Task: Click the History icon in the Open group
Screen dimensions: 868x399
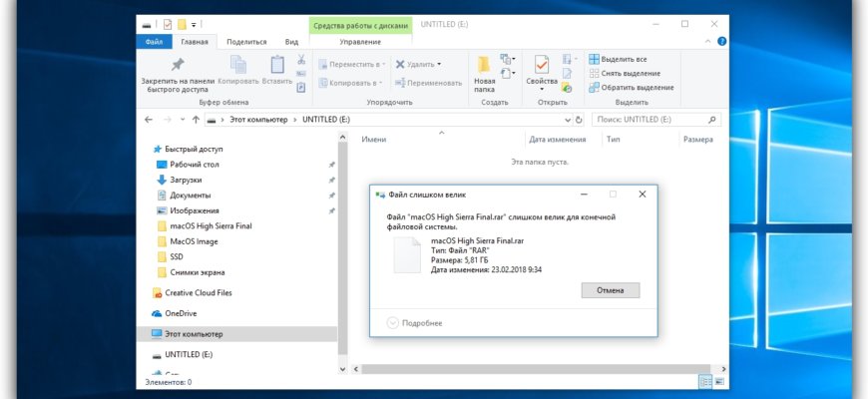Action: point(567,88)
